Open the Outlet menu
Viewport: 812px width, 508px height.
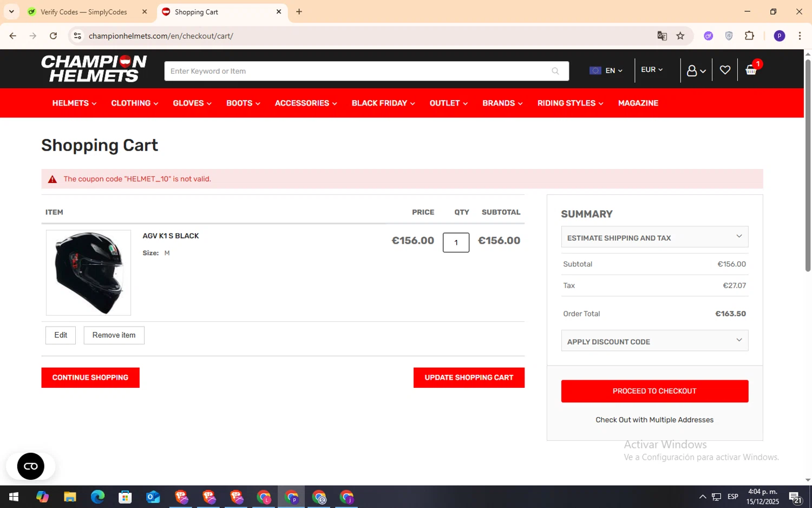(x=449, y=103)
